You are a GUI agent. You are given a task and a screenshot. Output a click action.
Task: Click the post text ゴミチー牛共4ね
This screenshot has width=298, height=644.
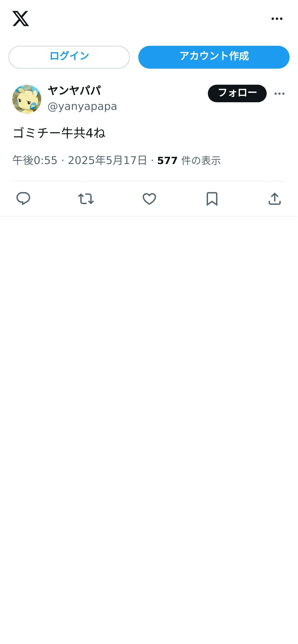coord(59,133)
